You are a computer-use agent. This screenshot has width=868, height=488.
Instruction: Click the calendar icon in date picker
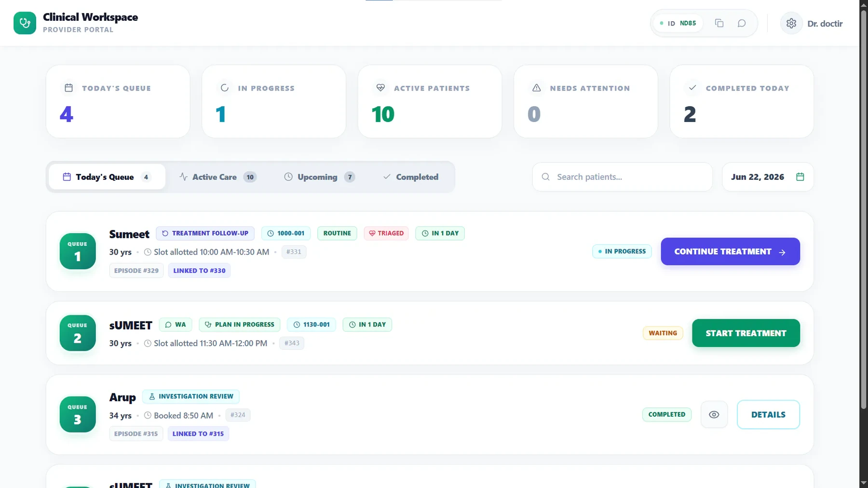tap(800, 177)
